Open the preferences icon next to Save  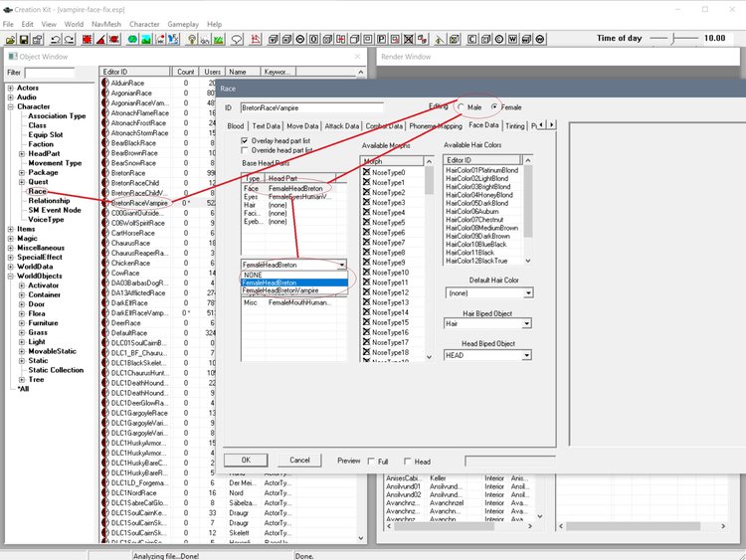click(x=37, y=40)
